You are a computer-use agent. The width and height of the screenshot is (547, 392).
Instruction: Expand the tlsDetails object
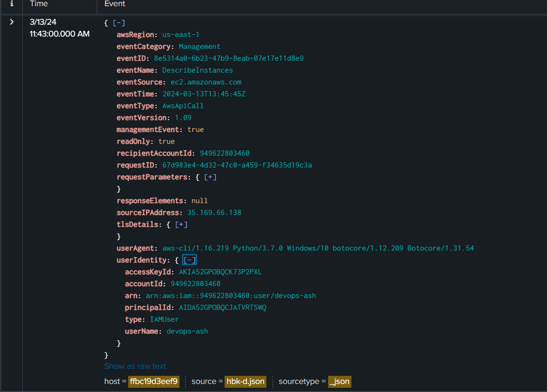(x=181, y=224)
